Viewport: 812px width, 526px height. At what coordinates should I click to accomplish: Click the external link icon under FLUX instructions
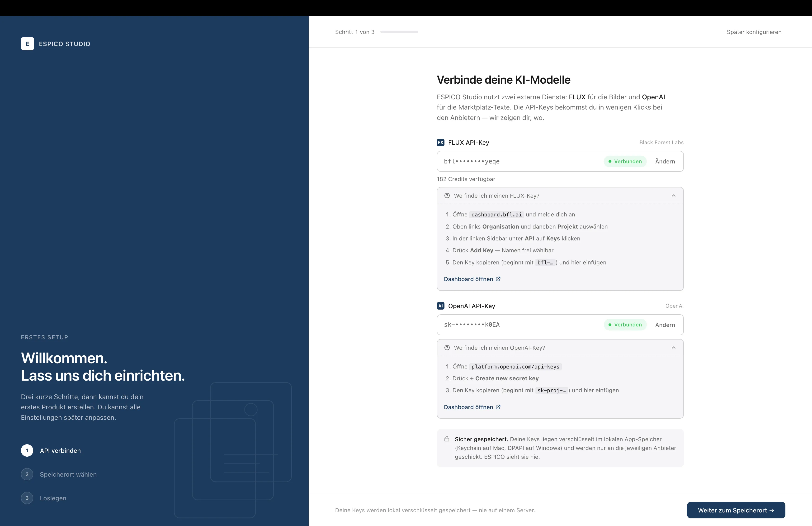pos(498,279)
